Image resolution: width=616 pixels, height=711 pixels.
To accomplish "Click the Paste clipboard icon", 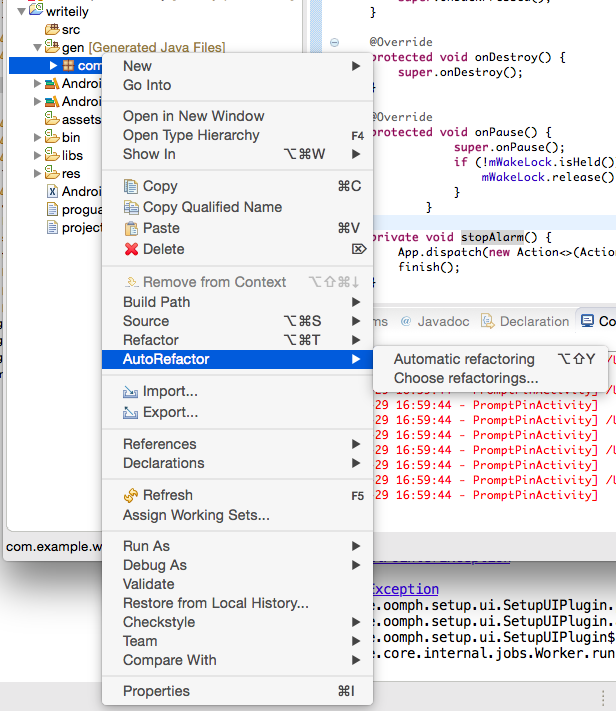I will (x=130, y=229).
